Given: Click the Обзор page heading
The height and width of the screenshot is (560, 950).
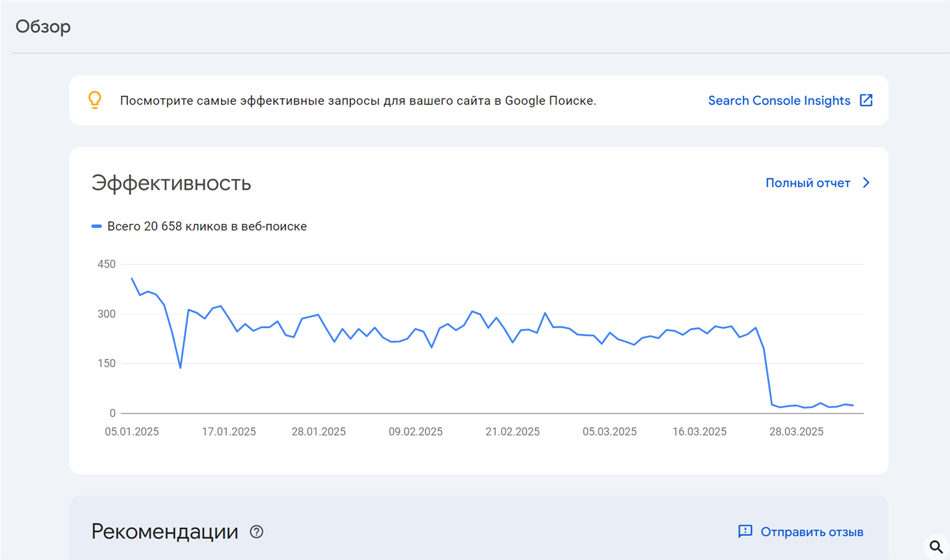Looking at the screenshot, I should point(43,27).
